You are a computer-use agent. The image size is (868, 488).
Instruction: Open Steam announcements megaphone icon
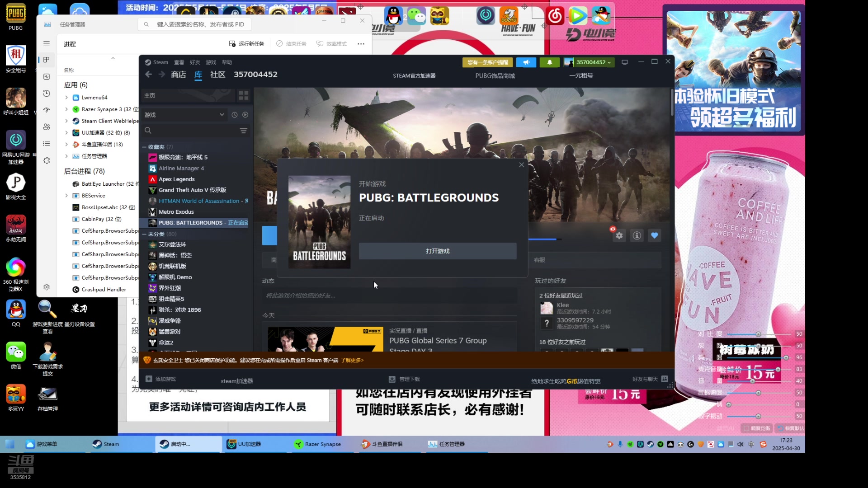coord(526,62)
